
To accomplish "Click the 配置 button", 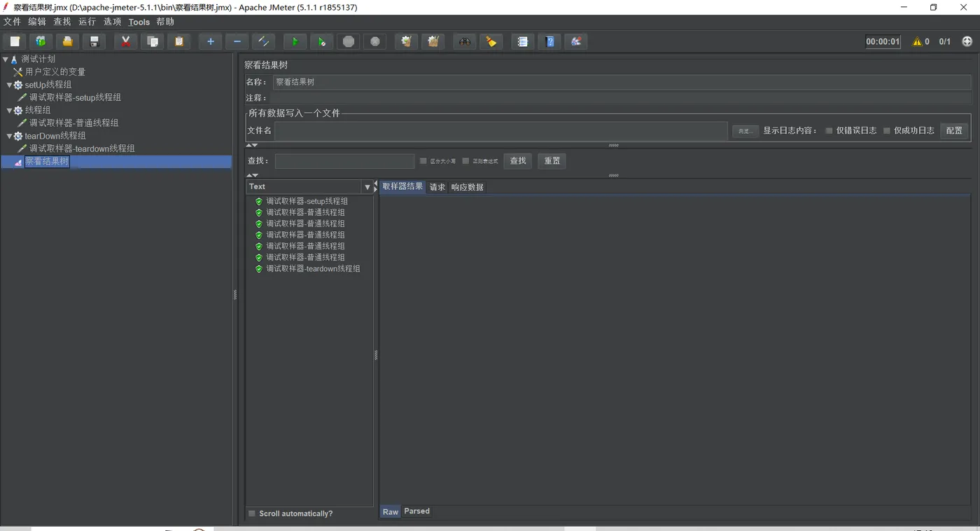I will click(x=954, y=130).
